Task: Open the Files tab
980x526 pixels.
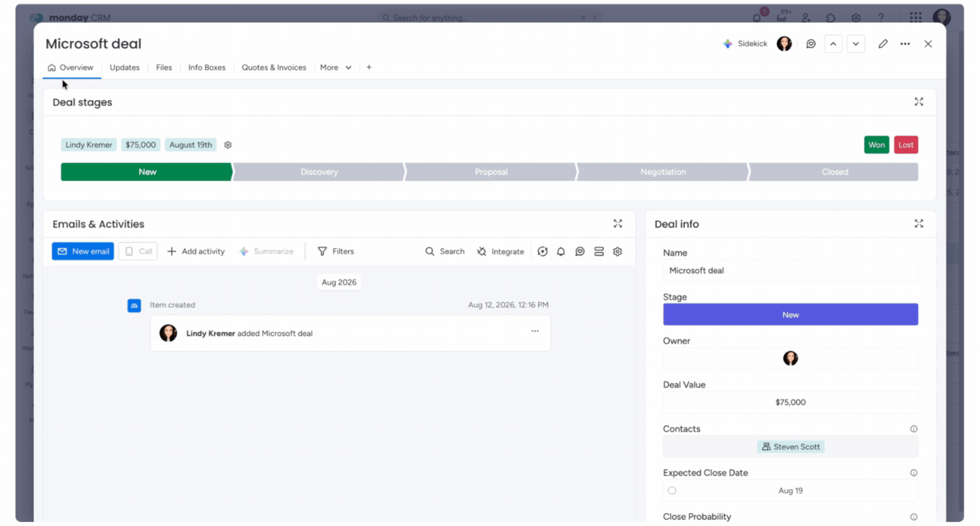Action: pos(164,68)
